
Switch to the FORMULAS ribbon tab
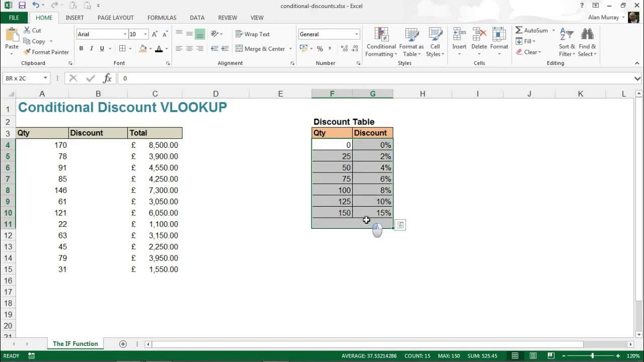coord(162,18)
